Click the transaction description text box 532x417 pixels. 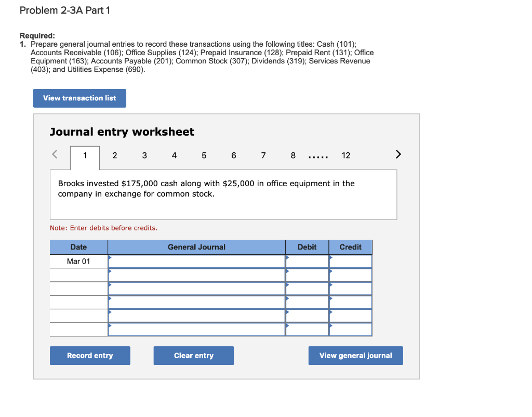tap(223, 194)
